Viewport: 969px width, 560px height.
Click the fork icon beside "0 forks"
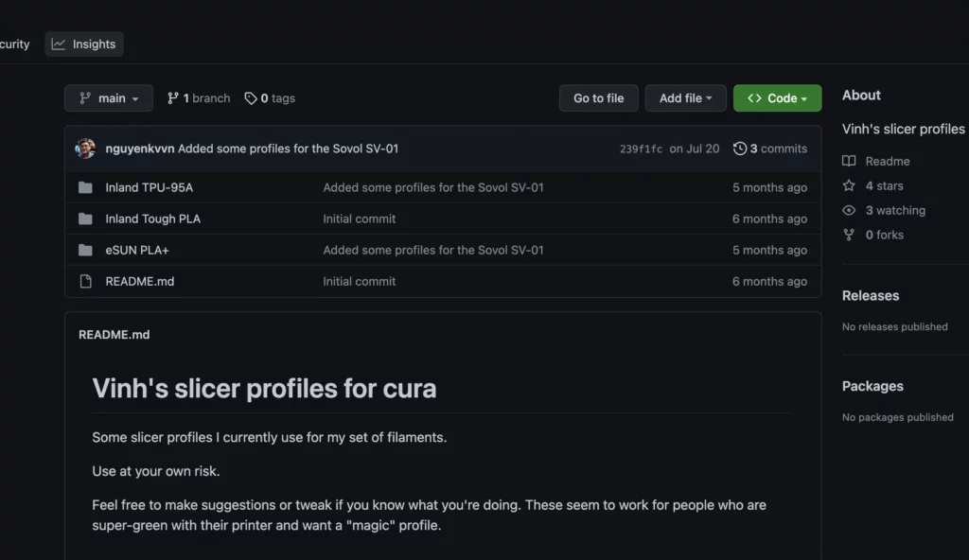[850, 235]
